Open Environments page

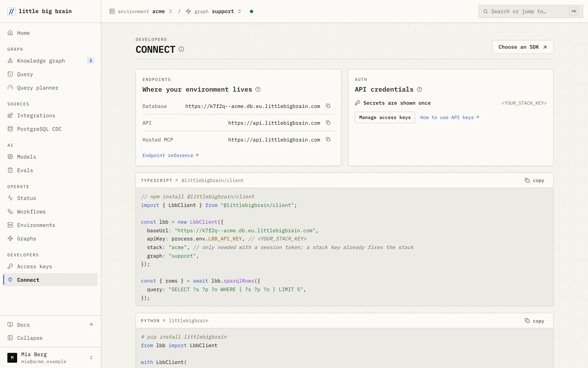[x=50, y=225]
